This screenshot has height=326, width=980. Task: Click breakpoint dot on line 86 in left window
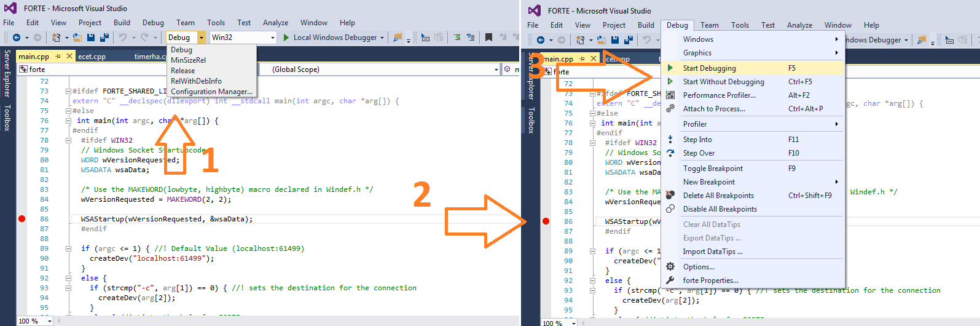[x=22, y=219]
